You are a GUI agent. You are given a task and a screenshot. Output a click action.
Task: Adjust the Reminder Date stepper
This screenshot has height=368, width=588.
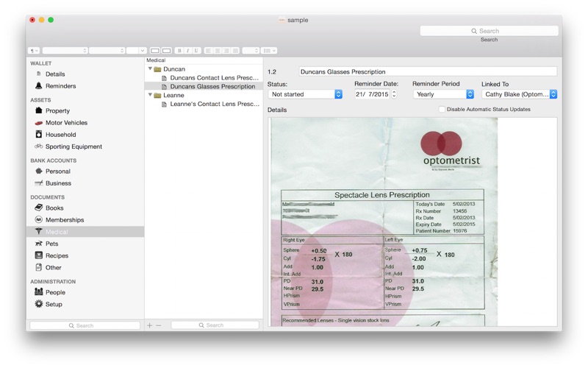(394, 94)
